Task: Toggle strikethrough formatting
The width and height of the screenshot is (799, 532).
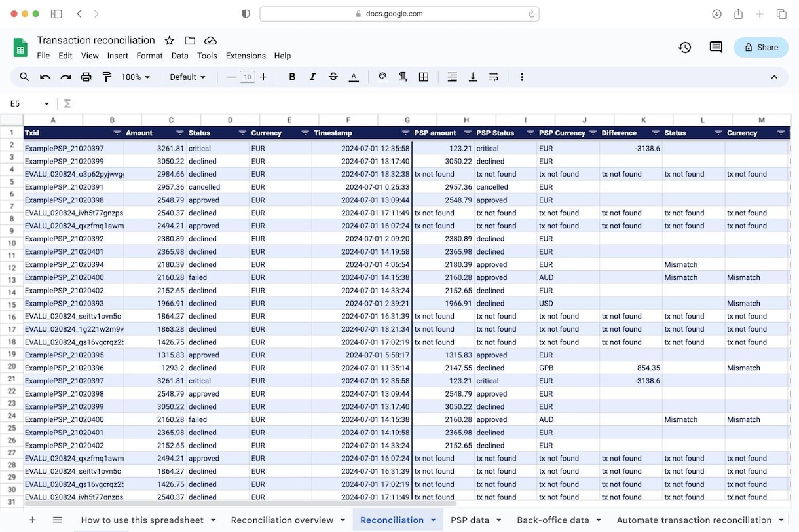Action: coord(333,77)
